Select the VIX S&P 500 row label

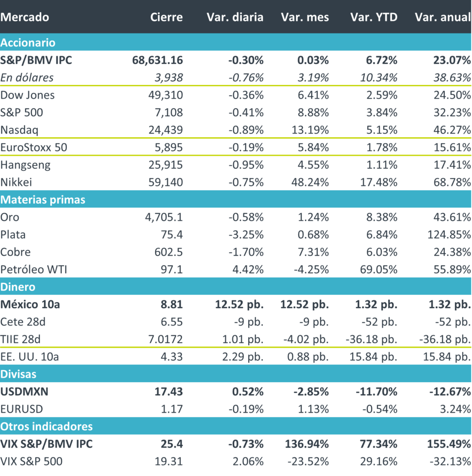tap(31, 462)
